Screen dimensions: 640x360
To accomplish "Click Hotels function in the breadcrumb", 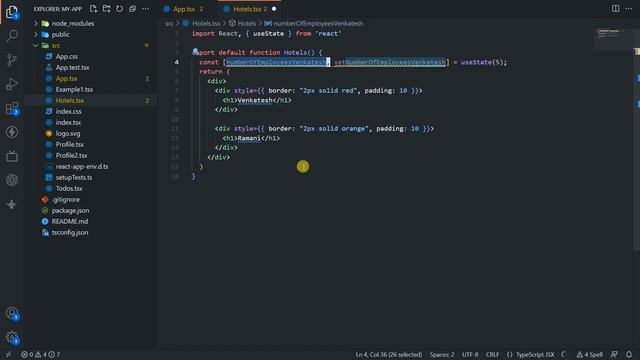I will click(247, 23).
